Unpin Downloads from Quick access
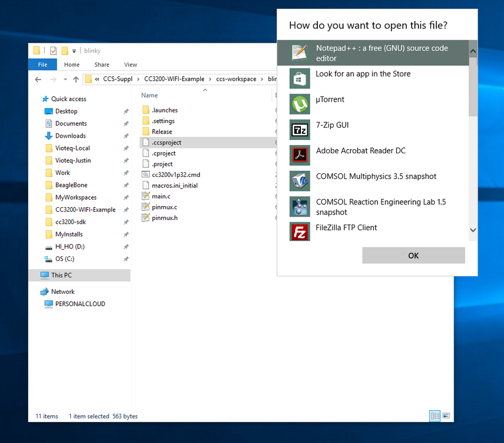The image size is (504, 443). pyautogui.click(x=126, y=136)
